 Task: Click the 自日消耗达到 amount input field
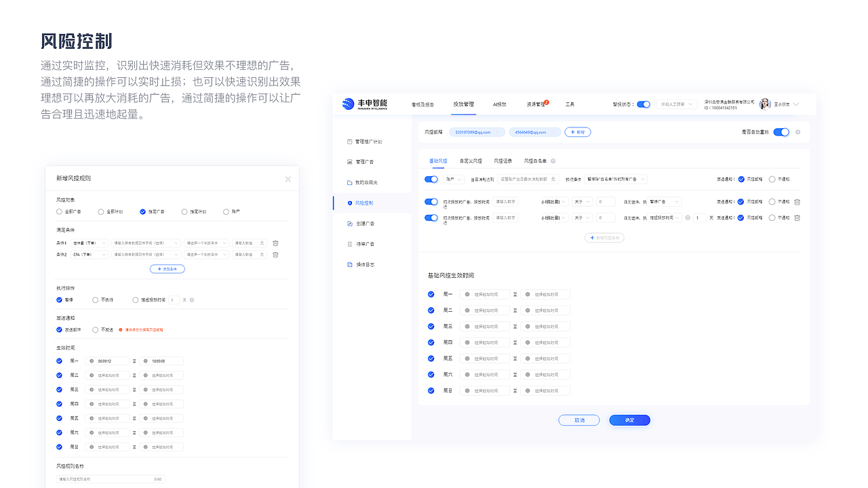tap(528, 180)
